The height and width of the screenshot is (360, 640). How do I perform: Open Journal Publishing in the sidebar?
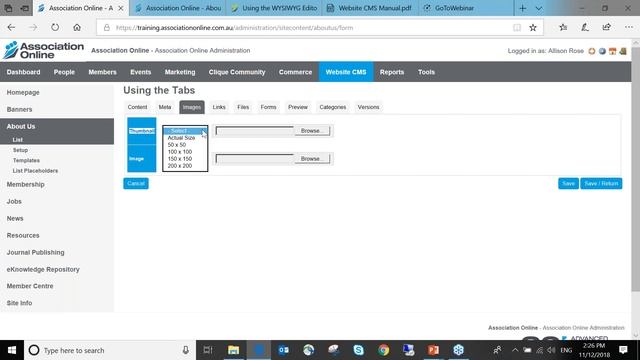point(36,252)
